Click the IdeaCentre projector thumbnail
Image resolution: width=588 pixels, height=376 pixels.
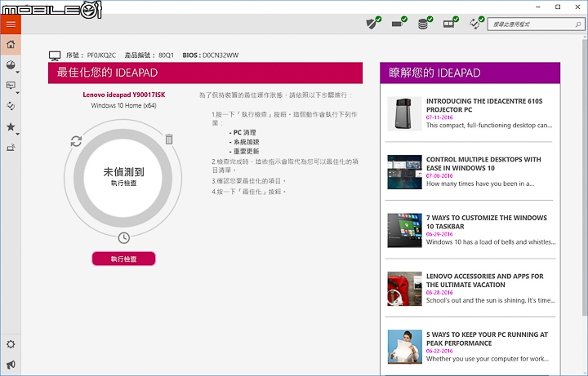[x=404, y=113]
